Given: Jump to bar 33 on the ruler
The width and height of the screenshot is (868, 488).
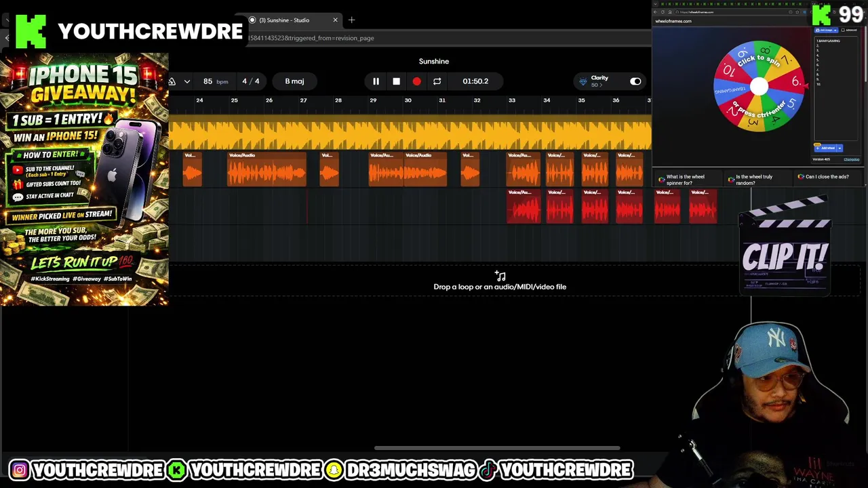Looking at the screenshot, I should [x=512, y=100].
